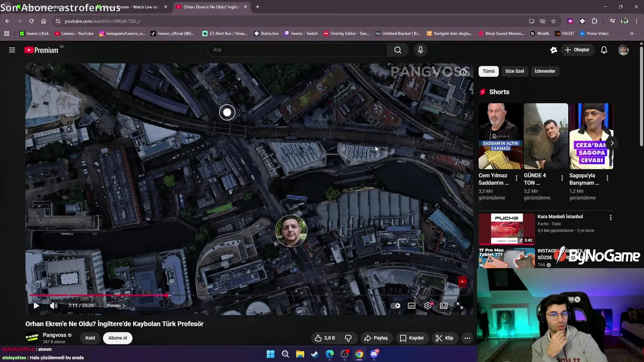644x362 pixels.
Task: Show video info card icon
Action: pyautogui.click(x=463, y=72)
